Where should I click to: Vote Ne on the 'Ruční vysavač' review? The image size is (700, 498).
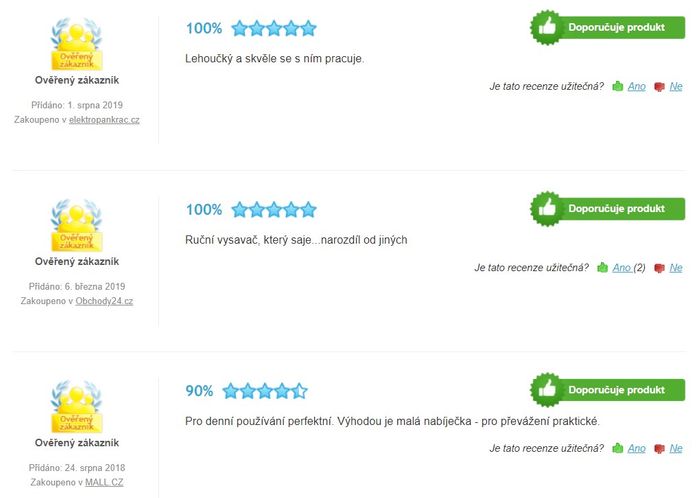[x=676, y=267]
